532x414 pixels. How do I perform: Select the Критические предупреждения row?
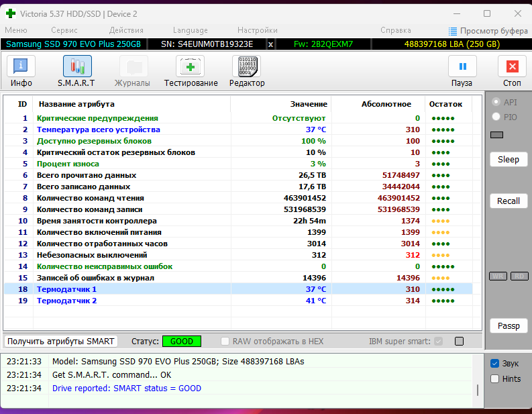pos(238,118)
